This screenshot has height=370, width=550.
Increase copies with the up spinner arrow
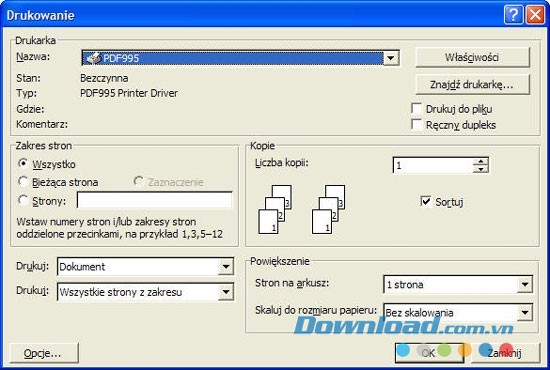[480, 161]
